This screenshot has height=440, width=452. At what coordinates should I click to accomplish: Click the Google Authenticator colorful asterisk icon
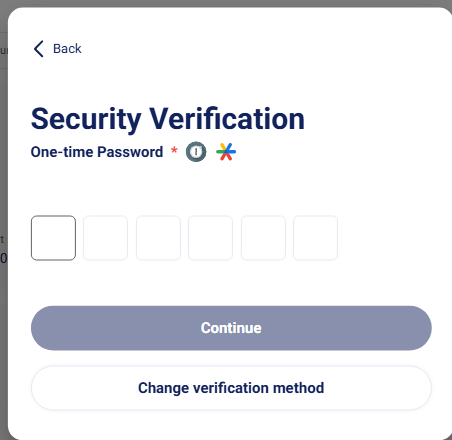tap(226, 152)
